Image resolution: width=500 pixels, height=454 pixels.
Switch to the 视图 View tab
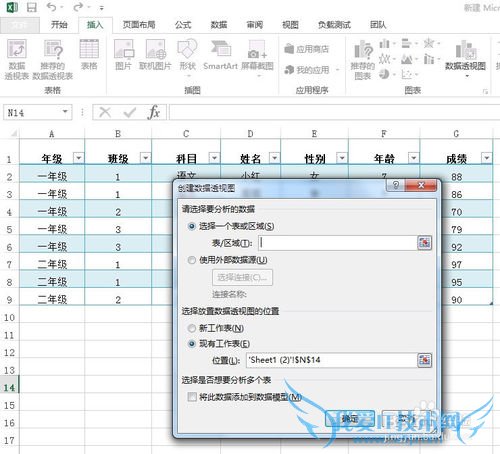(x=290, y=25)
